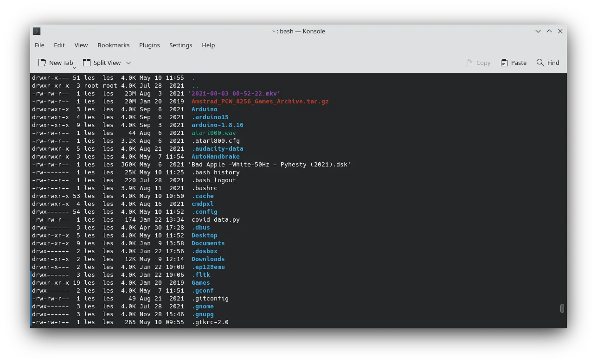Open the Help menu

point(208,45)
